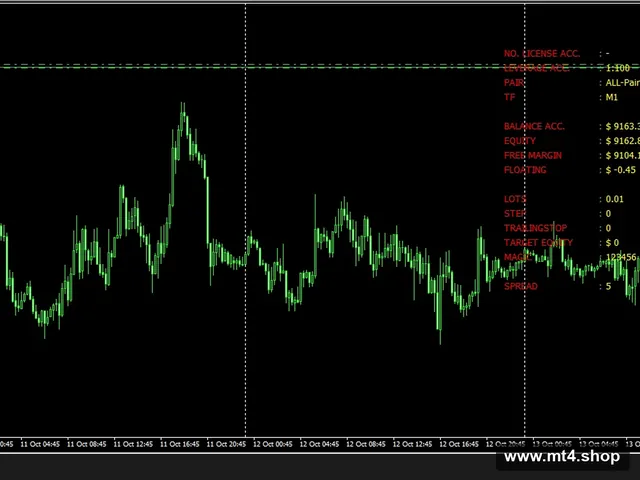This screenshot has height=480, width=640.
Task: Click the TF label
Action: coord(509,97)
